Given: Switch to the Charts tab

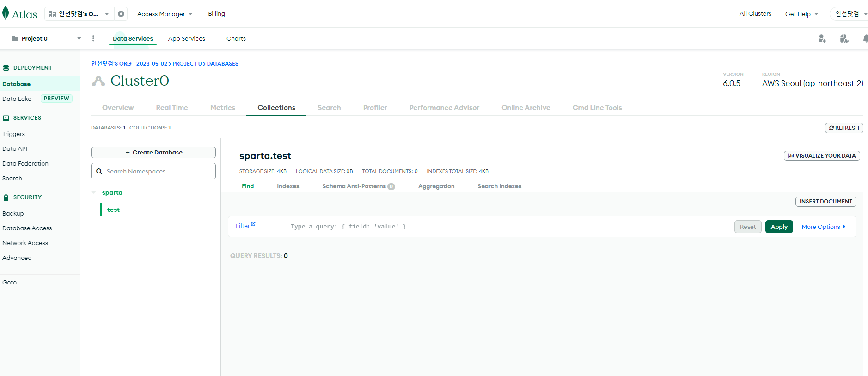Looking at the screenshot, I should [236, 39].
